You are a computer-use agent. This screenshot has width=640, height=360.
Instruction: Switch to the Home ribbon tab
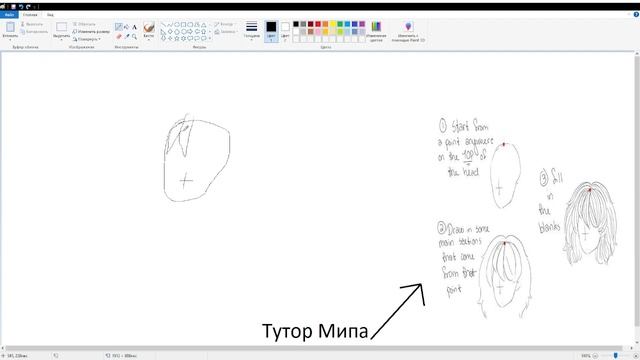click(30, 15)
